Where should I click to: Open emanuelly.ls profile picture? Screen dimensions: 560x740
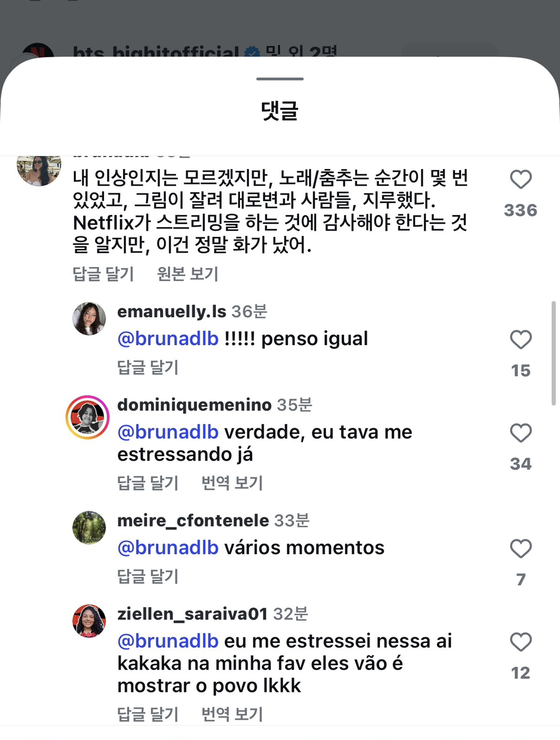pyautogui.click(x=89, y=318)
